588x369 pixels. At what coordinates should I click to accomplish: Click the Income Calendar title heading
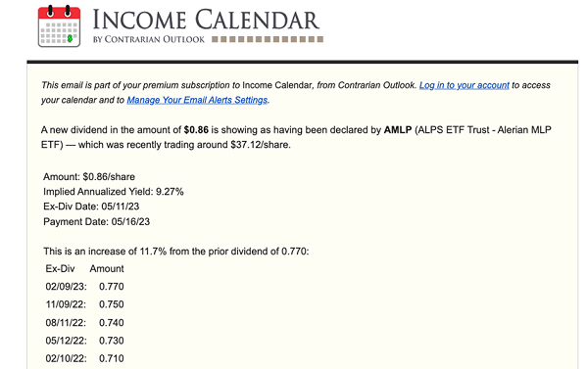click(206, 20)
